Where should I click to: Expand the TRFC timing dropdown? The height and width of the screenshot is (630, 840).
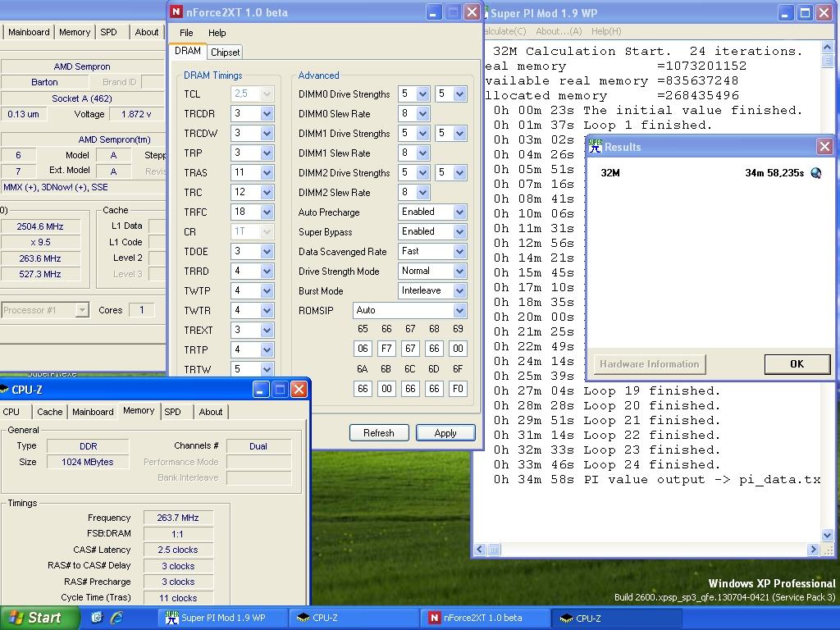(267, 212)
